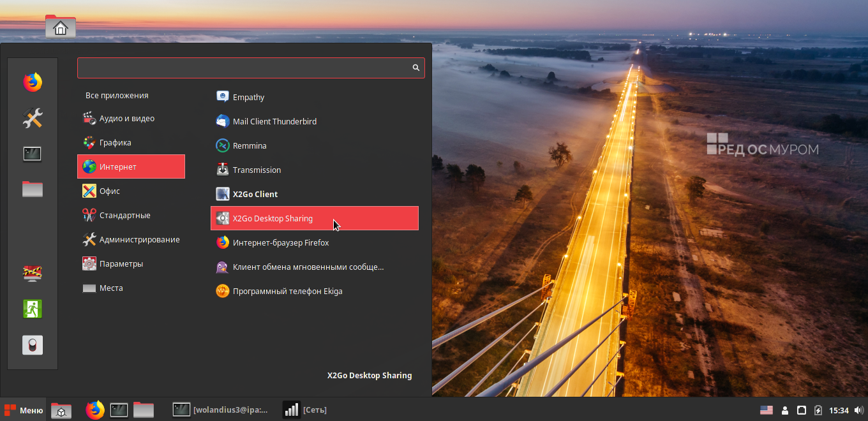Open the Home folder desktop icon
Screen dimensions: 868x421
point(61,27)
